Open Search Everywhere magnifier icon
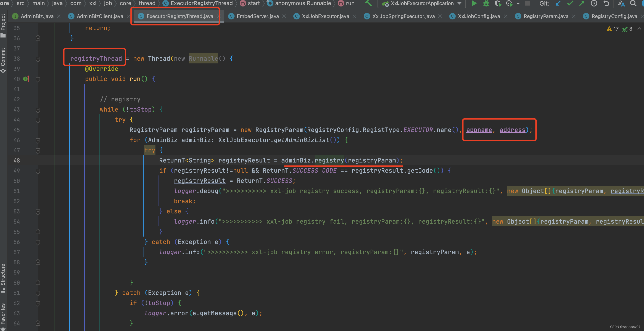This screenshot has width=644, height=331. click(633, 3)
